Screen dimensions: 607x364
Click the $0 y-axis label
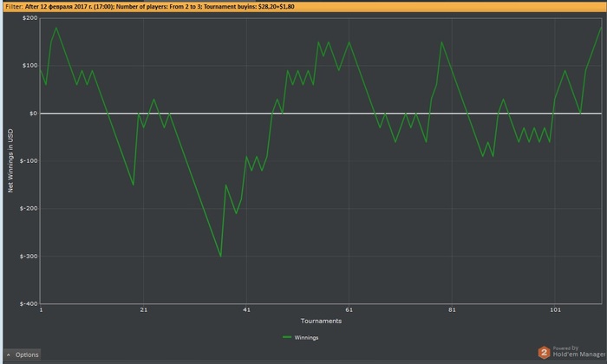[x=33, y=114]
